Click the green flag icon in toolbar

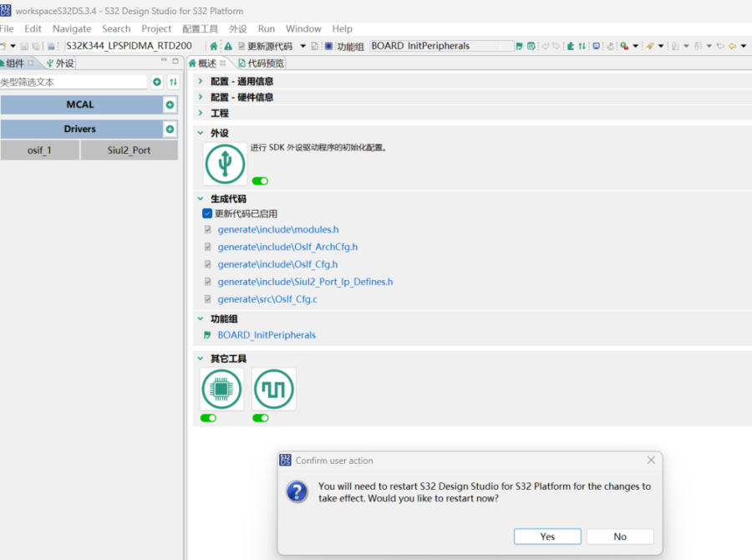pyautogui.click(x=520, y=46)
